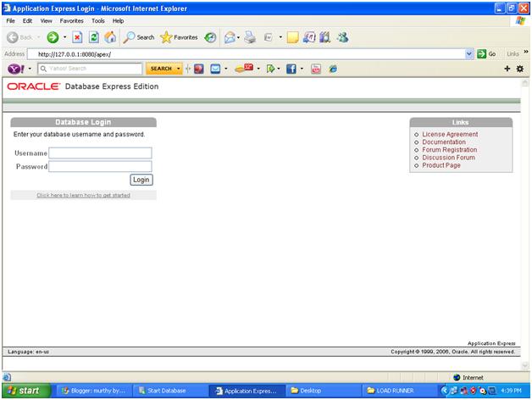This screenshot has width=532, height=400.
Task: Open the Favorites menu
Action: [x=72, y=20]
